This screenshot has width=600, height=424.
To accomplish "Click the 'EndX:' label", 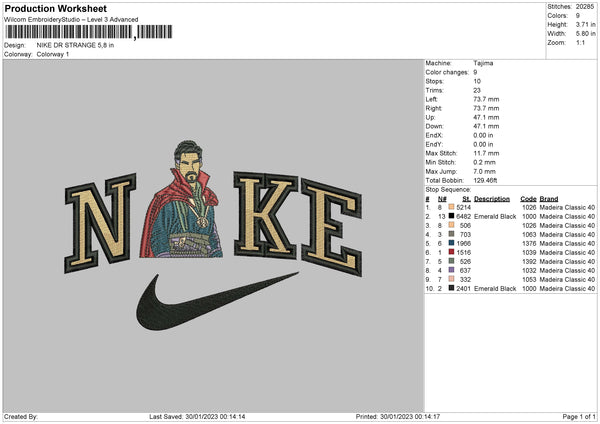I will point(434,135).
